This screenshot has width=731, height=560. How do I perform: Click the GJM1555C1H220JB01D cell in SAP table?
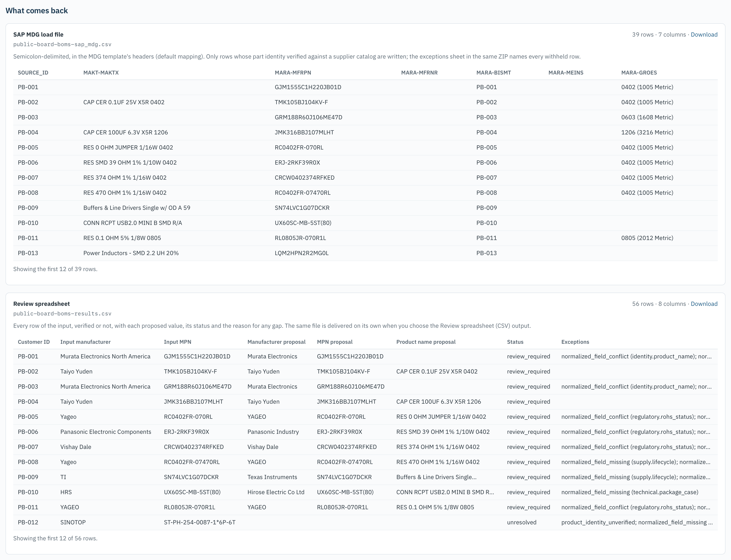pos(308,87)
